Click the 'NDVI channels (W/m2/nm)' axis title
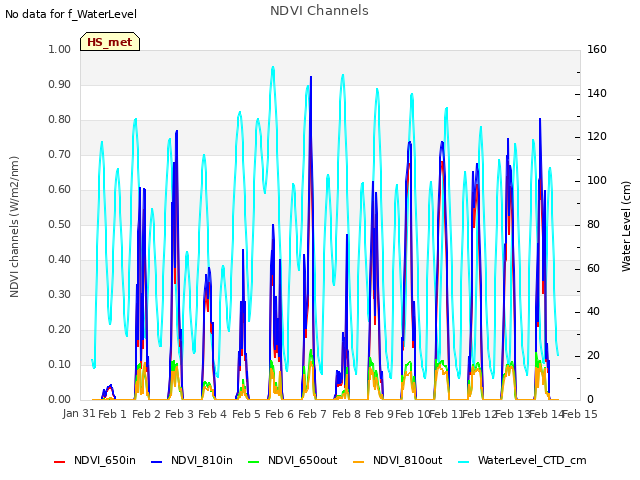 (14, 227)
